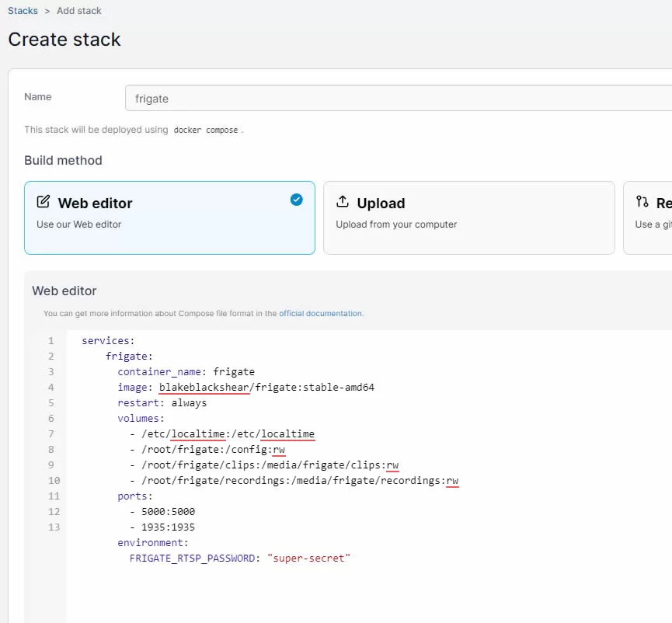Click the Web editor pencil icon

click(44, 201)
